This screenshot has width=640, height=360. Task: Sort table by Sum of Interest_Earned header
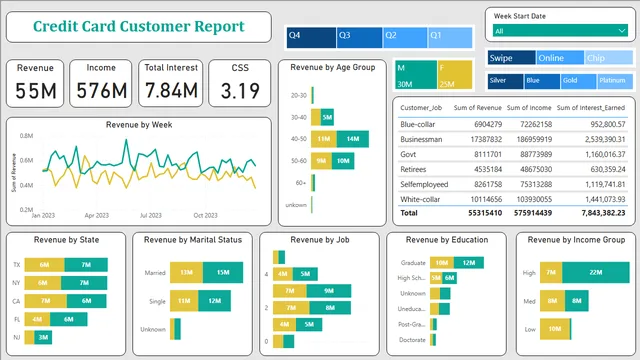click(x=591, y=108)
